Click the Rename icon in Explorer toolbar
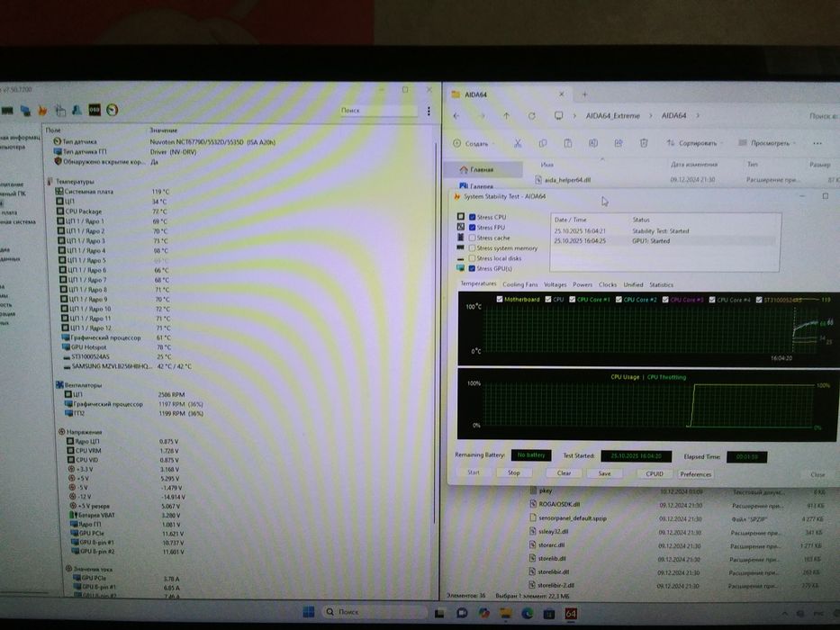Viewport: 840px width, 630px height. tap(593, 143)
